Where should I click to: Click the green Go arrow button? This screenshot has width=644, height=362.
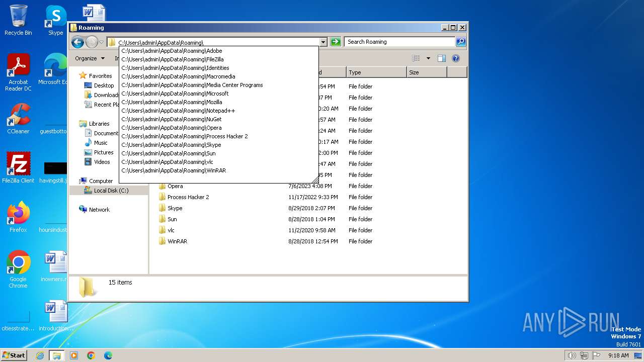(336, 42)
